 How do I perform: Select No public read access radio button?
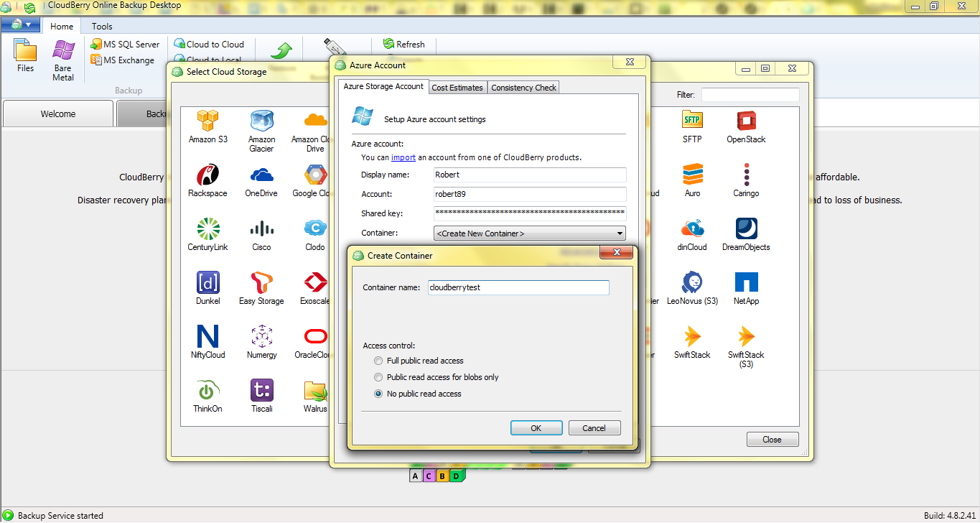coord(378,394)
